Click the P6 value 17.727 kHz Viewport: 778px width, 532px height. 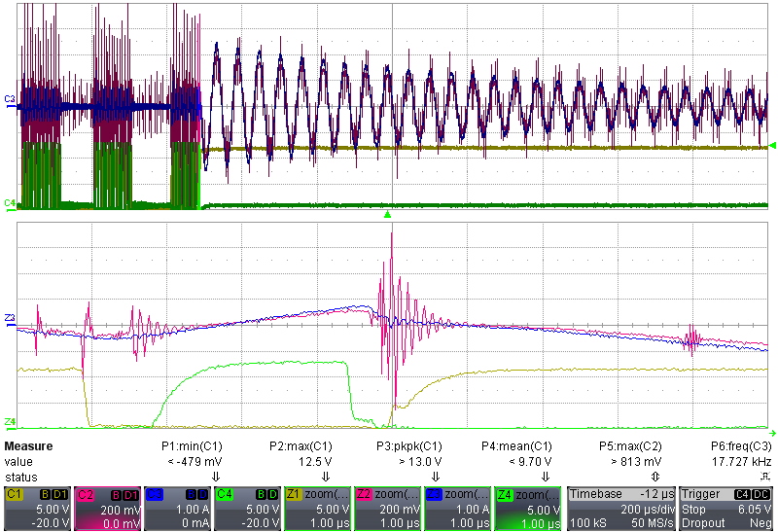(x=742, y=462)
